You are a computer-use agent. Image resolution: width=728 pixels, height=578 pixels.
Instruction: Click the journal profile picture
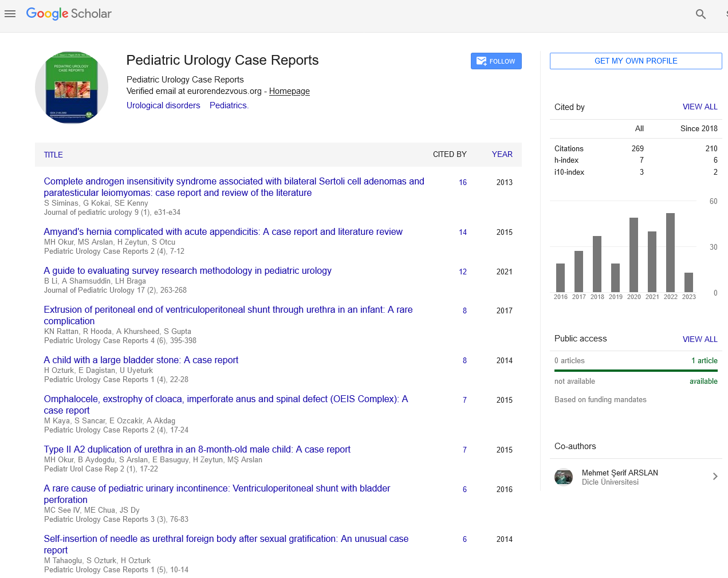pyautogui.click(x=72, y=87)
